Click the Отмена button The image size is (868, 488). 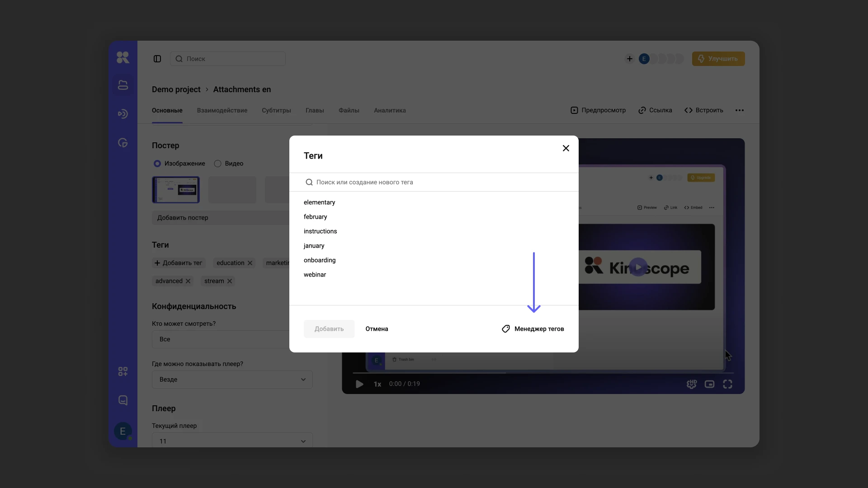(x=377, y=329)
